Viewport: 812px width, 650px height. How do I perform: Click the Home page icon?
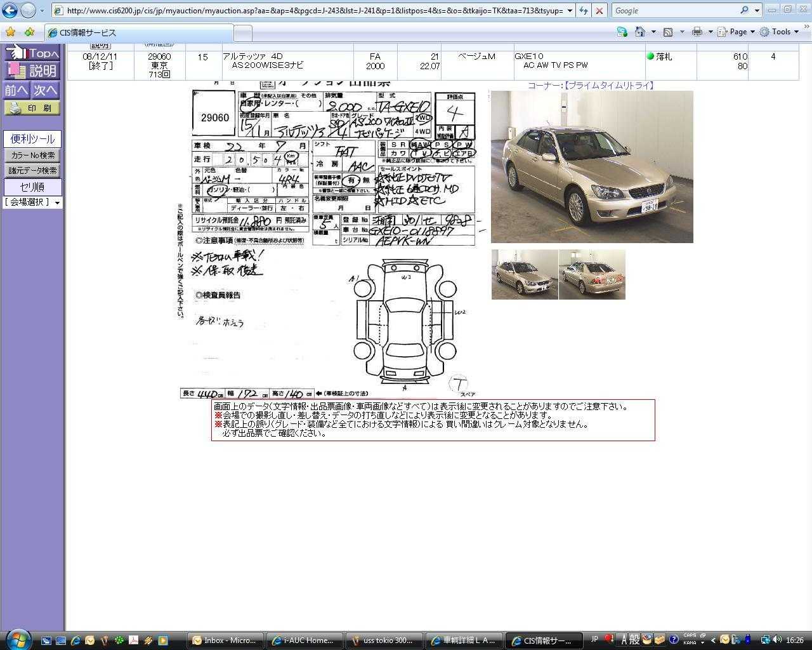coord(640,32)
